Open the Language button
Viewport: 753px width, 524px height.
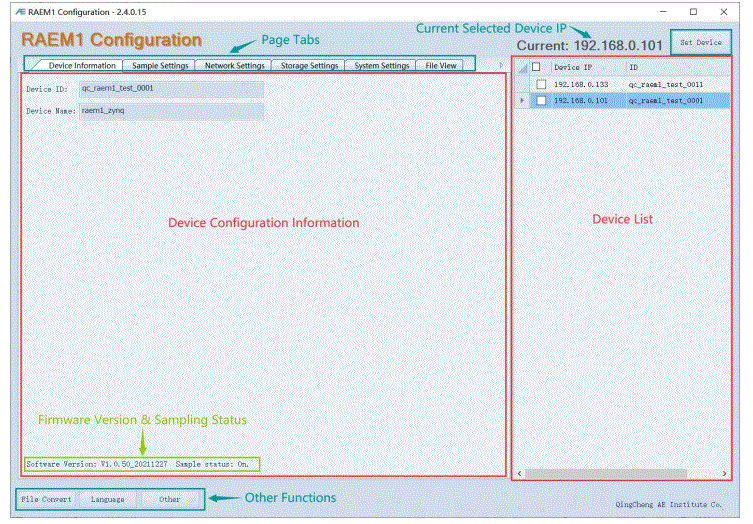(108, 500)
